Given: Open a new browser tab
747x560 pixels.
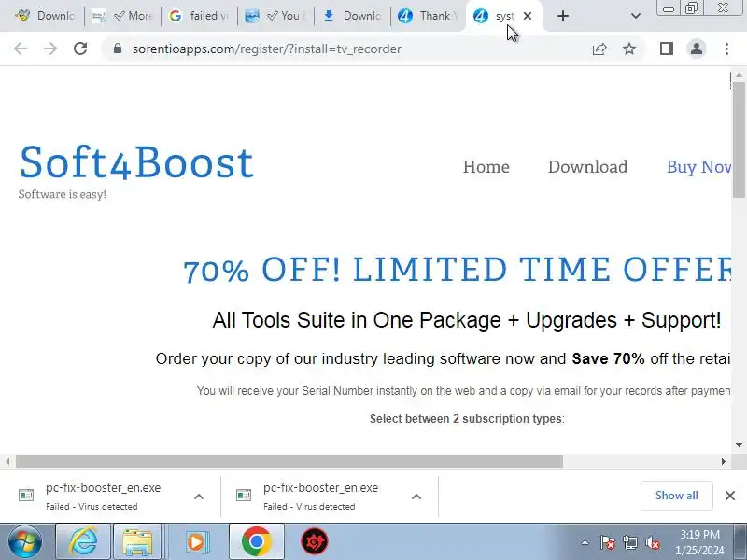Looking at the screenshot, I should pyautogui.click(x=563, y=16).
